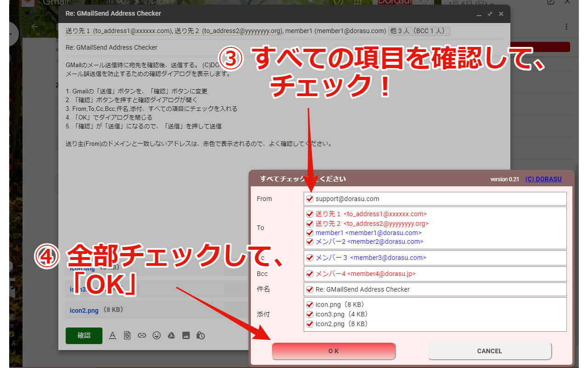Image resolution: width=588 pixels, height=368 pixels.
Task: Click the green 確認 button
Action: tap(84, 336)
